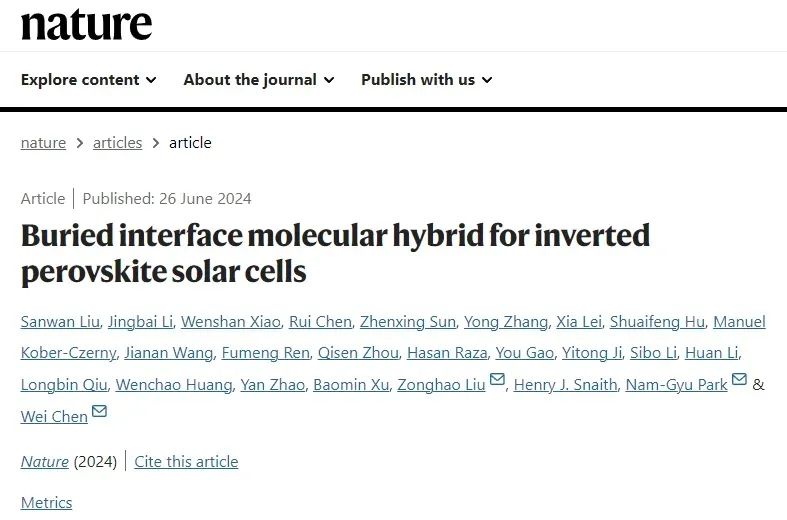Screen dimensions: 787x520
Task: Go to the nature breadcrumb link
Action: [43, 143]
